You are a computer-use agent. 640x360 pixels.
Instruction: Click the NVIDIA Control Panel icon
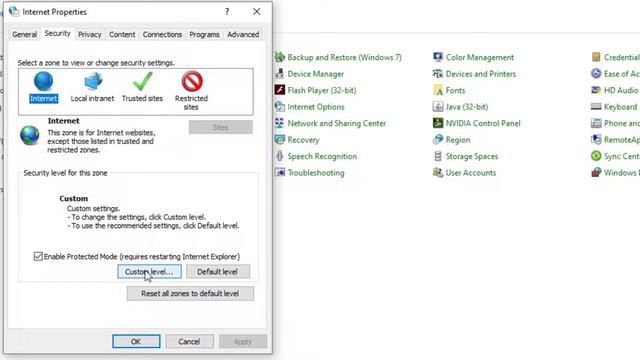click(438, 123)
